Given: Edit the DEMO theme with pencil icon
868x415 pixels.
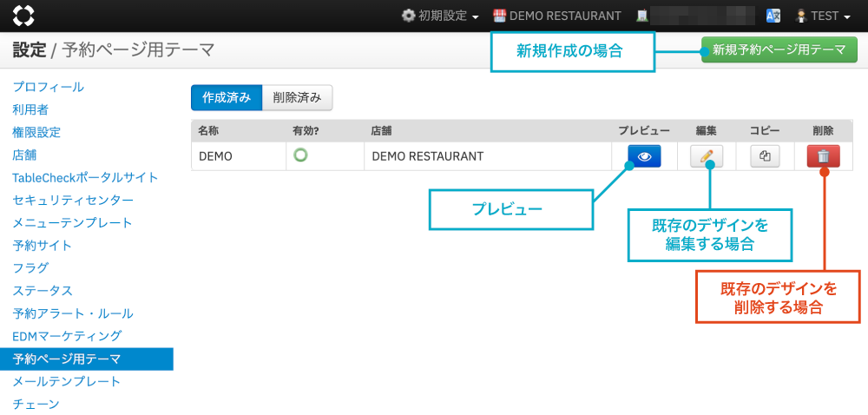Looking at the screenshot, I should tap(707, 156).
